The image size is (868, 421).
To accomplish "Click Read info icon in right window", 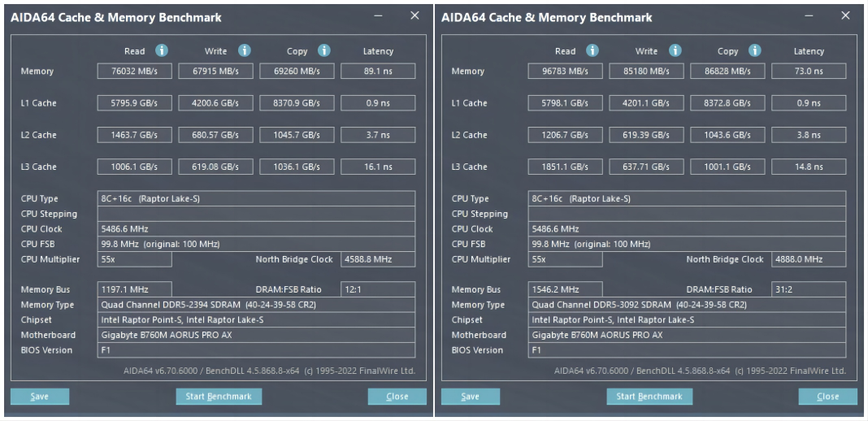I will [592, 51].
